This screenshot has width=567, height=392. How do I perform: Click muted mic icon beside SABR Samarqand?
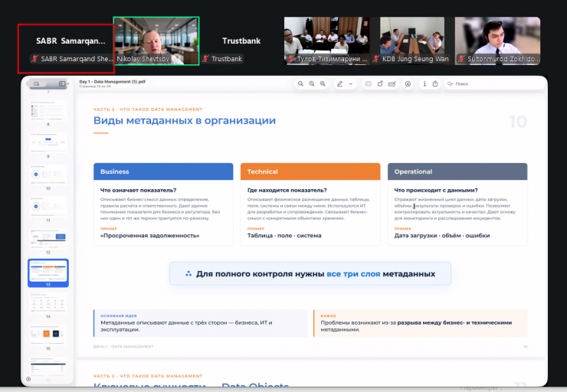click(34, 58)
